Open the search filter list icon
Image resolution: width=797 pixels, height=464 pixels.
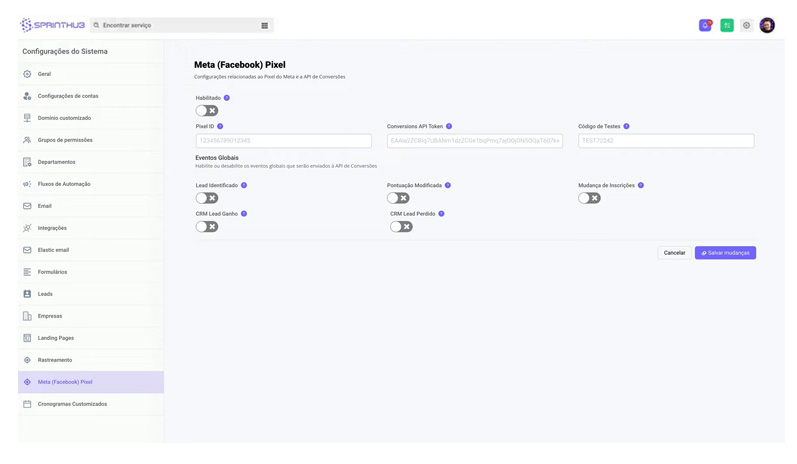(x=264, y=25)
